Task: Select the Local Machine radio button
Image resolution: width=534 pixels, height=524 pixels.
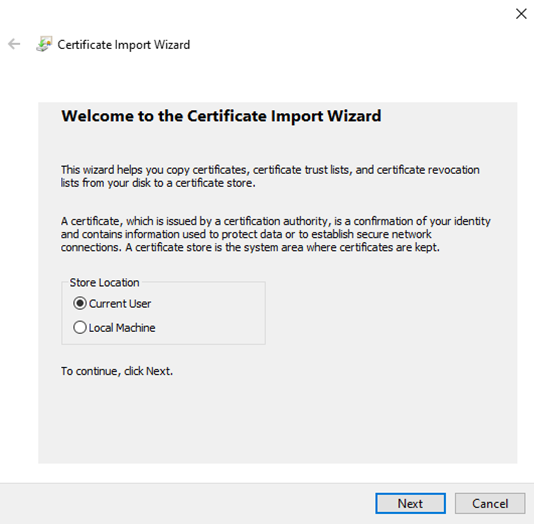Action: [x=80, y=327]
